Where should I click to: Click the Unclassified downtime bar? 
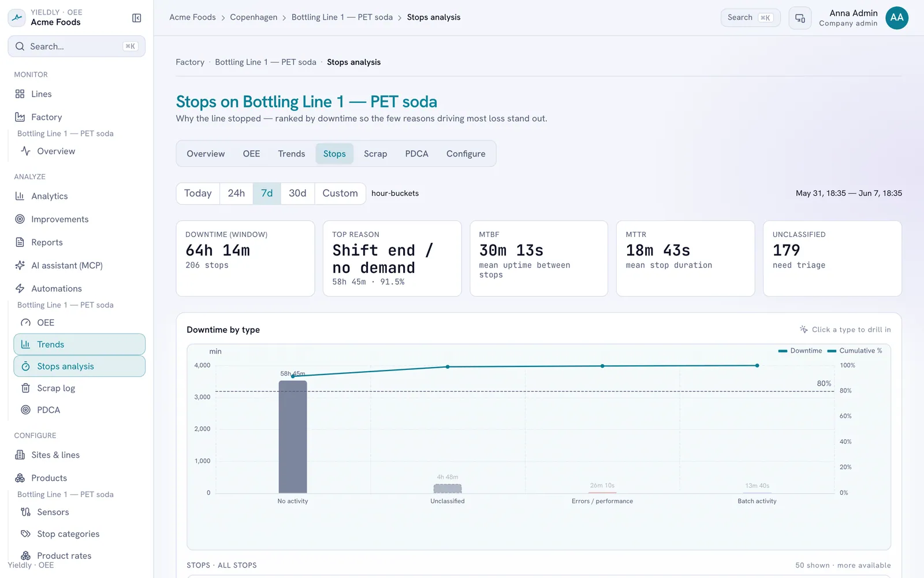(448, 488)
